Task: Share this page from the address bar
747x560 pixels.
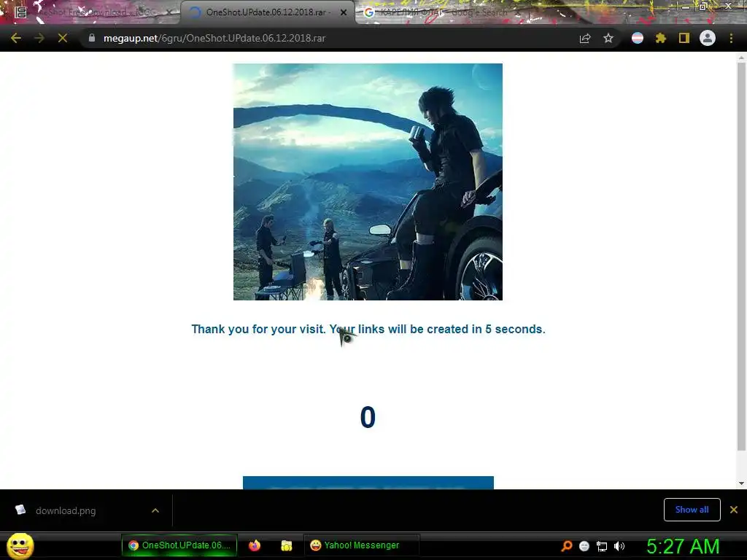Action: coord(585,38)
